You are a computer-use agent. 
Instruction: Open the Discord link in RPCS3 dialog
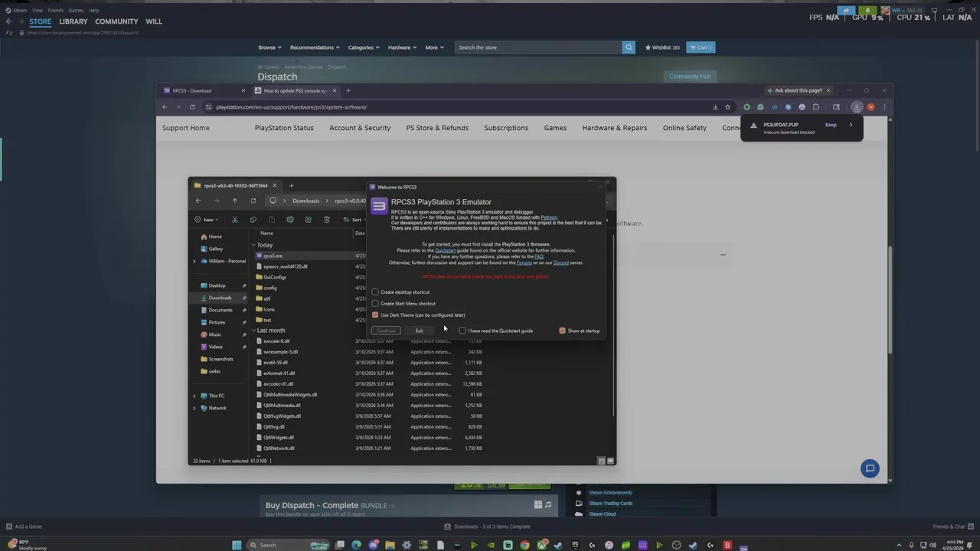pos(560,262)
